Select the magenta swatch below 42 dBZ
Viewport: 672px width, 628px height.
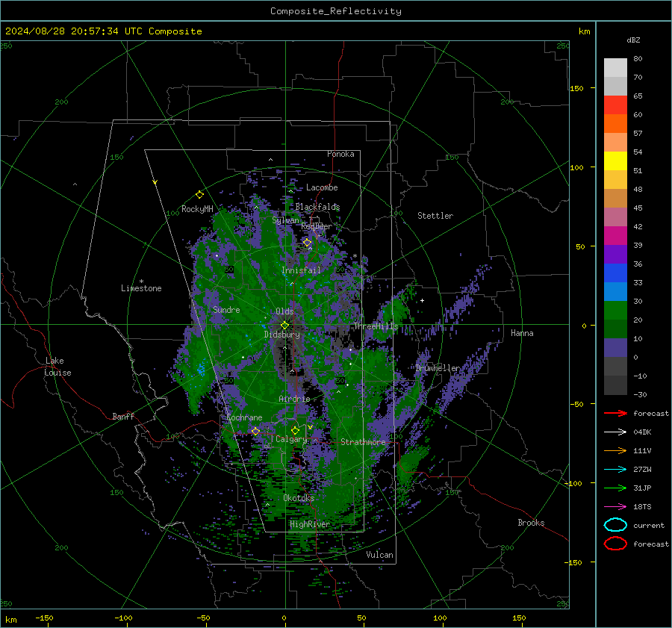pyautogui.click(x=615, y=235)
